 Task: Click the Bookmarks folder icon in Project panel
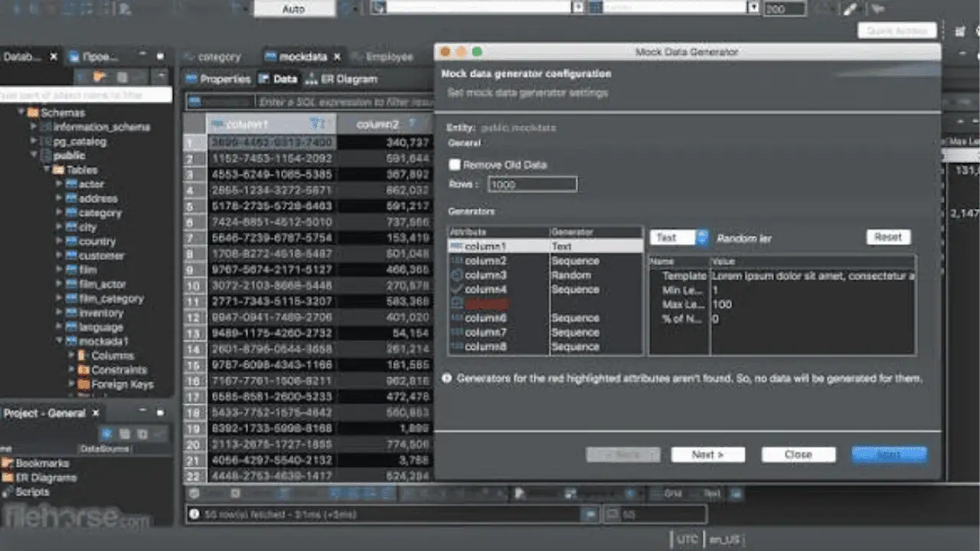(7, 463)
